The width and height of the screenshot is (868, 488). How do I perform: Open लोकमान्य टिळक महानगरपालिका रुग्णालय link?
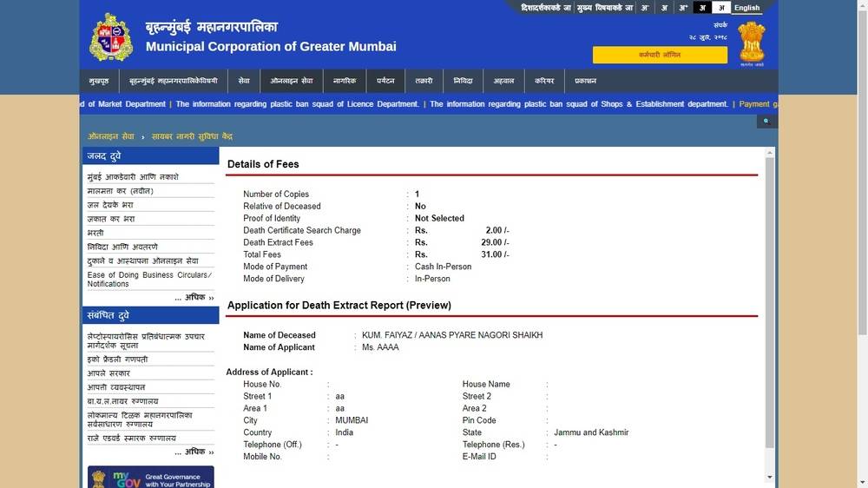pyautogui.click(x=140, y=419)
